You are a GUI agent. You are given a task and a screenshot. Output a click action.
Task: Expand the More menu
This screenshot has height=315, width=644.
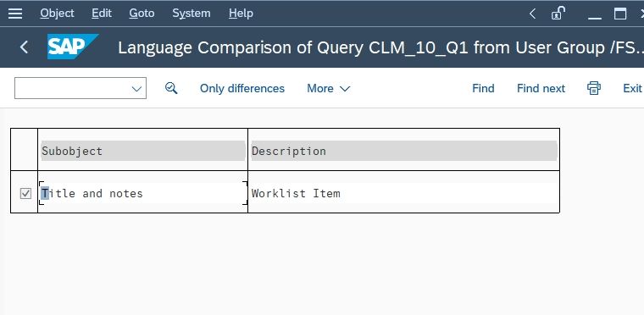(x=328, y=89)
